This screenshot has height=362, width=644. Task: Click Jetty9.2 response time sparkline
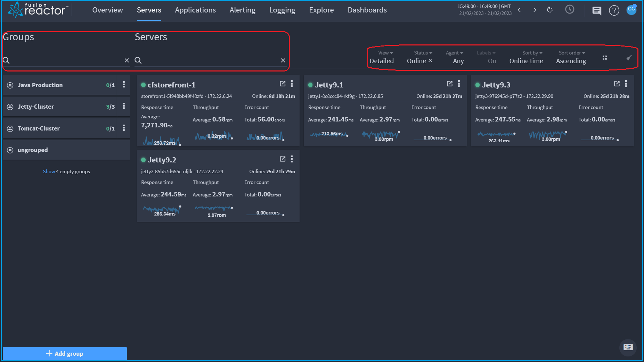[x=162, y=210]
